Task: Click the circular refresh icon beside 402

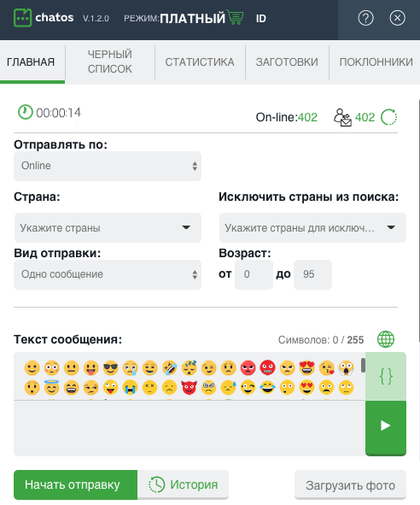Action: pos(388,117)
